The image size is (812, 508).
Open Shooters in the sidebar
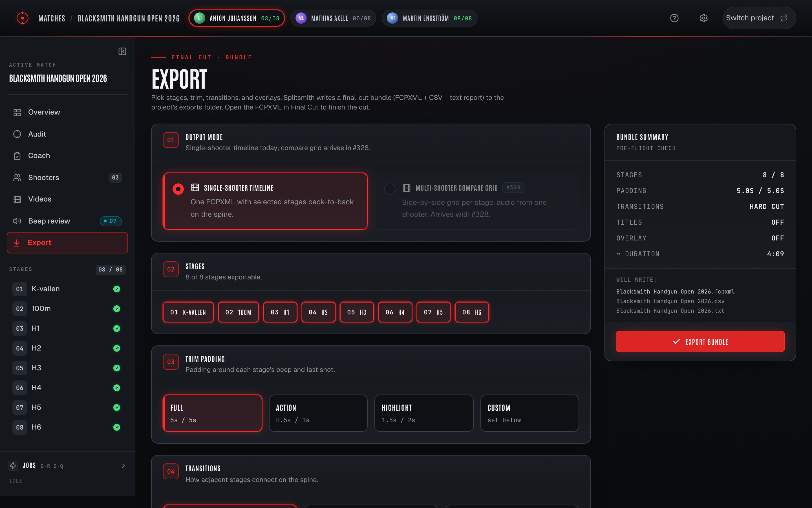[x=67, y=178]
